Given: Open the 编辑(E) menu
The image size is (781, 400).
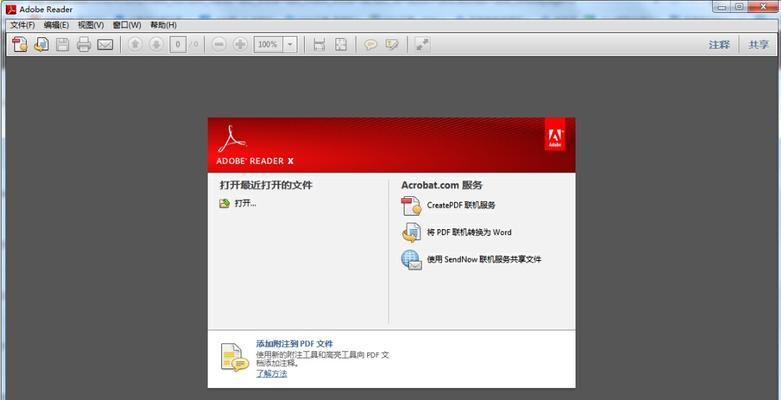Looking at the screenshot, I should (x=56, y=25).
